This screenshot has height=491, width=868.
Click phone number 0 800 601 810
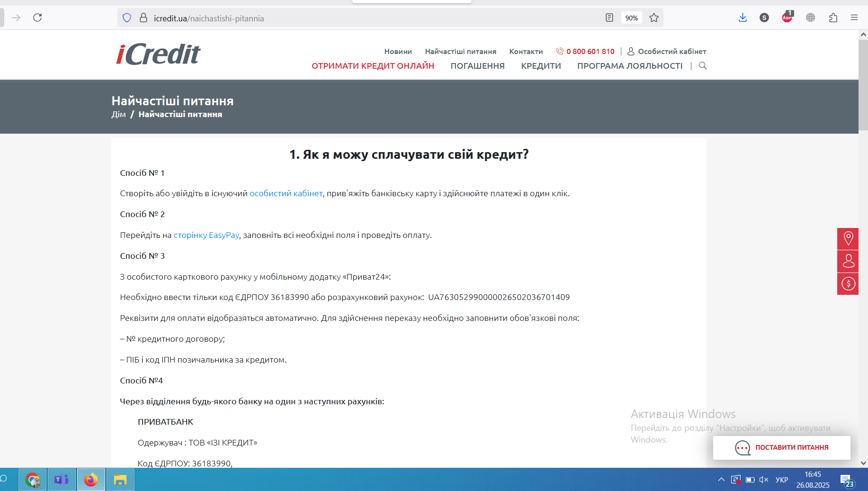coord(590,51)
